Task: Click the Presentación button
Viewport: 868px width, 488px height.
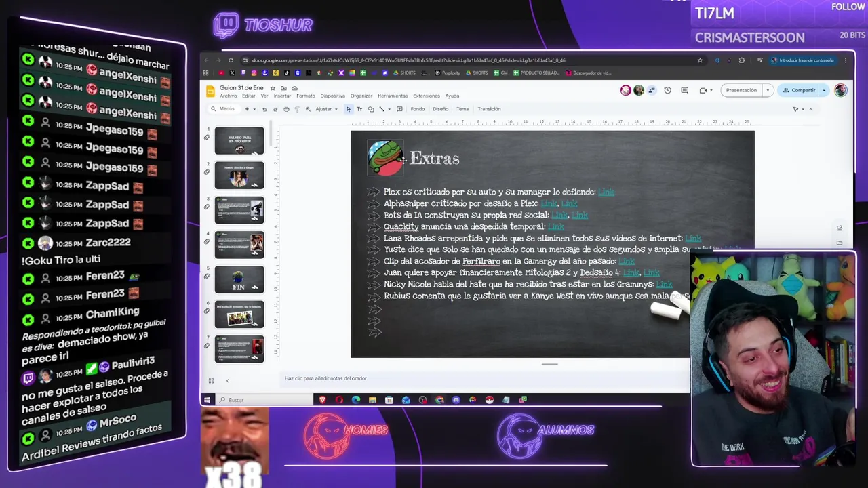Action: coord(741,90)
